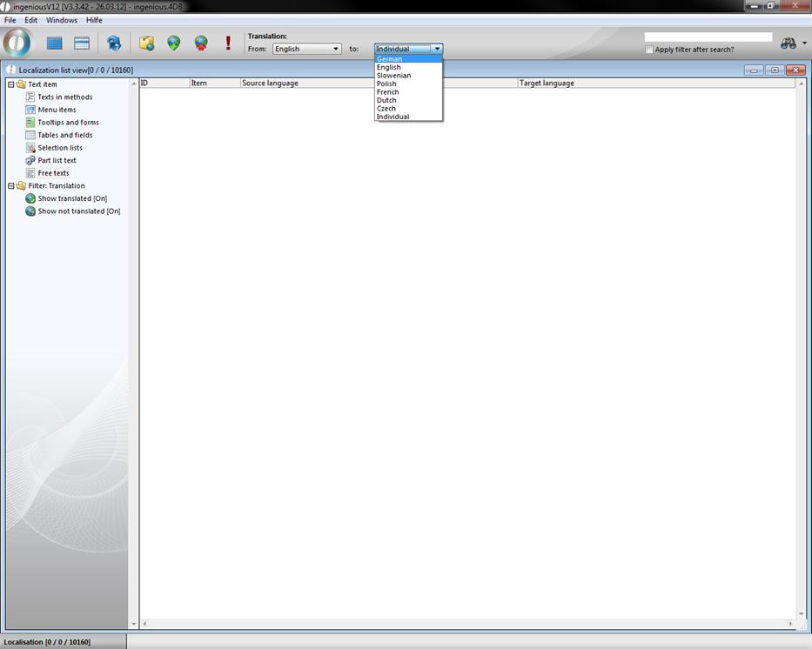Click the red exclamation mark toolbar icon
Viewport: 812px width, 649px height.
(228, 43)
